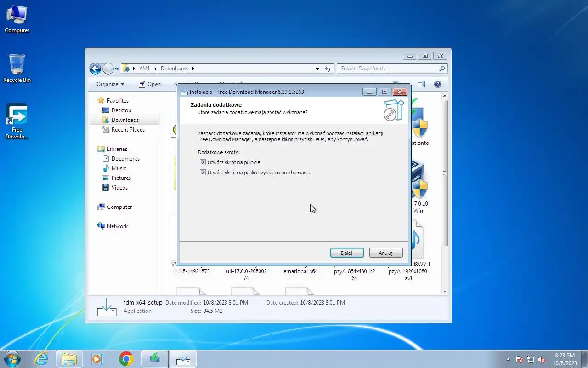Image resolution: width=588 pixels, height=368 pixels.
Task: Toggle the Explorer preview pane button
Action: (x=421, y=84)
